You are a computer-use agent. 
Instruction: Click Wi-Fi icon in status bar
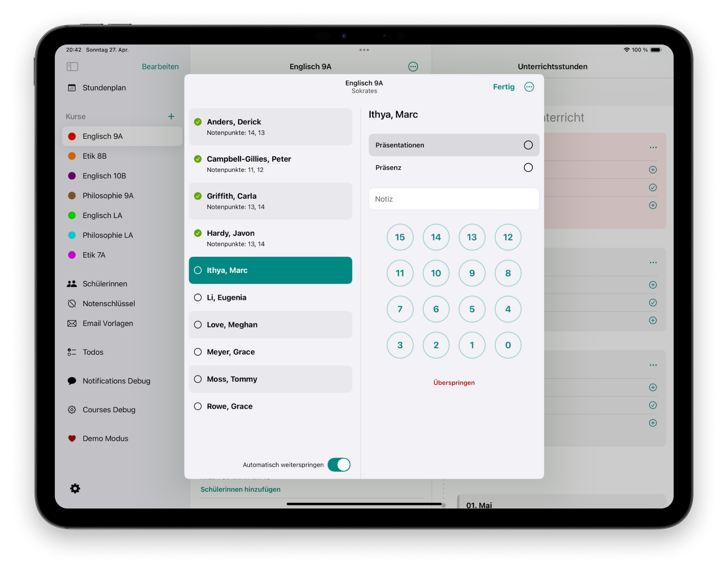coord(626,50)
